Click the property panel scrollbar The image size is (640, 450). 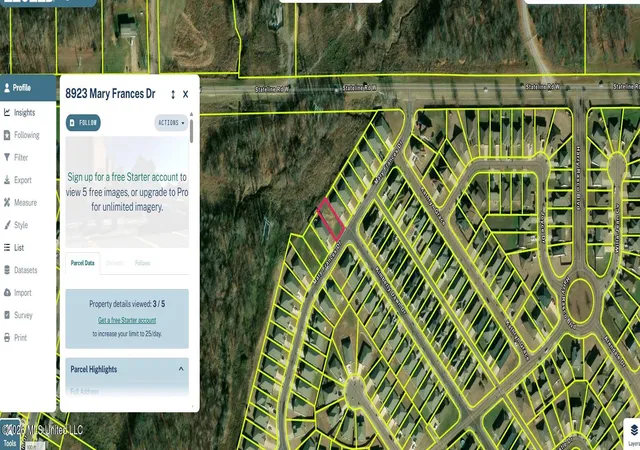(191, 131)
